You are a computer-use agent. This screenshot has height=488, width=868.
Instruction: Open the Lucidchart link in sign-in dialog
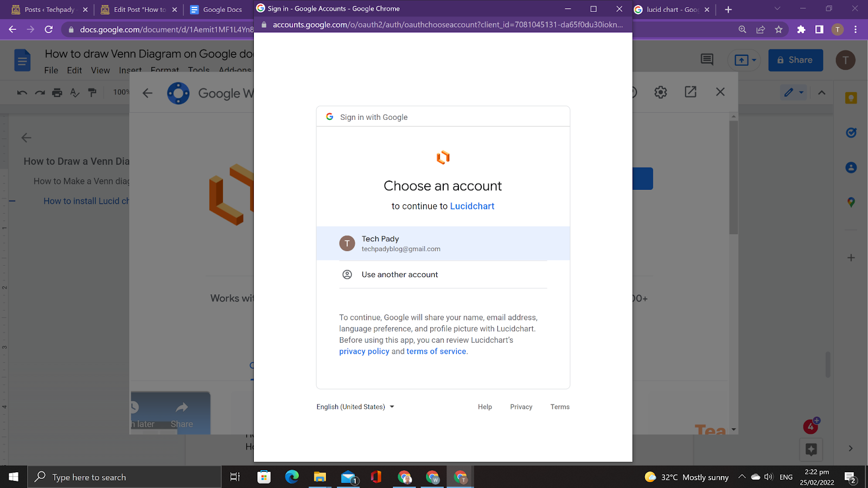pos(472,206)
